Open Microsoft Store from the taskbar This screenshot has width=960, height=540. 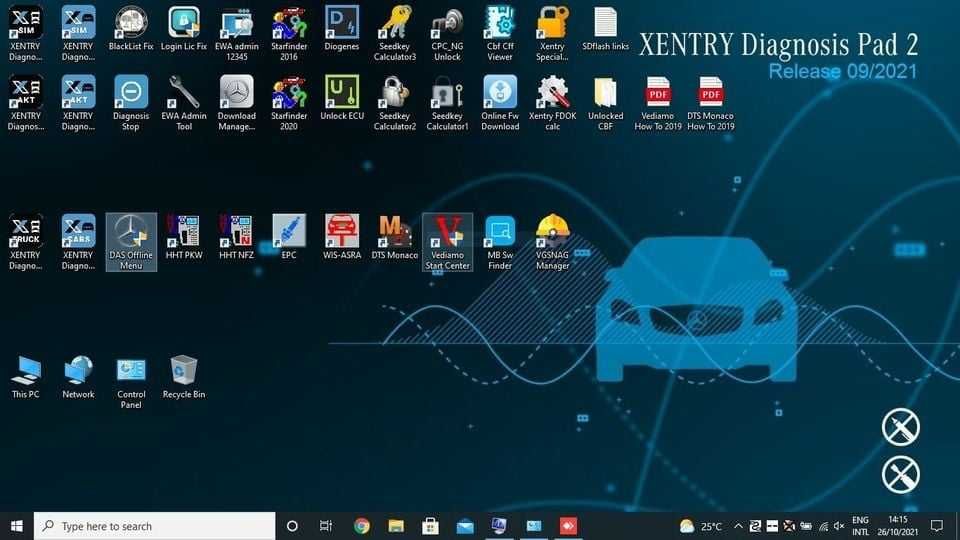pyautogui.click(x=430, y=526)
